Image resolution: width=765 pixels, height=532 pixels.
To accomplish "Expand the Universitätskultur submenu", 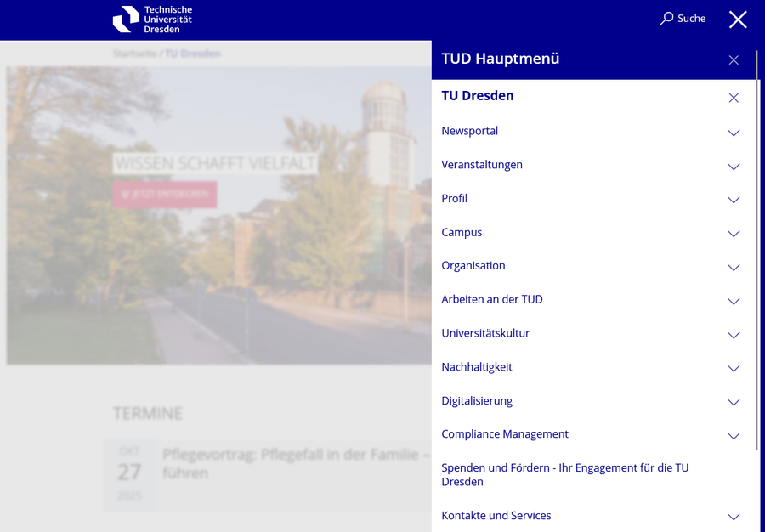I will tap(734, 335).
